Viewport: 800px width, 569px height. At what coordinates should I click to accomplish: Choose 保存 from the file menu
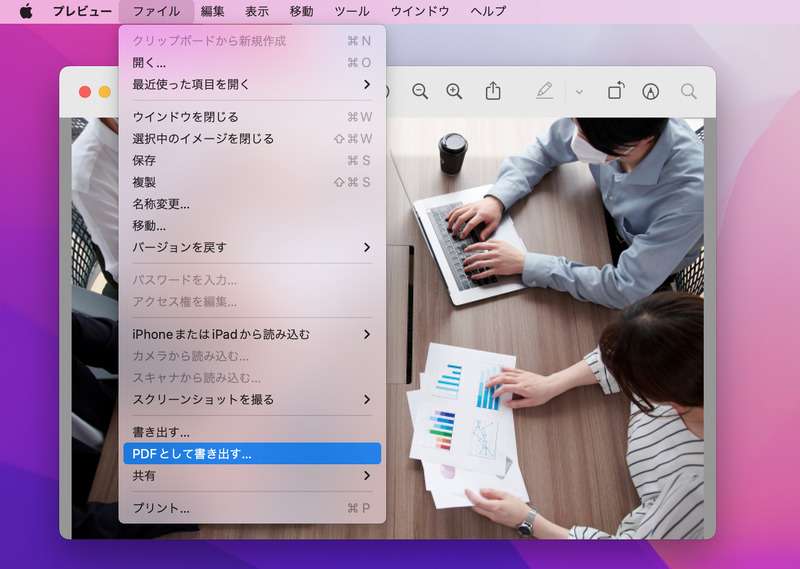pyautogui.click(x=252, y=160)
